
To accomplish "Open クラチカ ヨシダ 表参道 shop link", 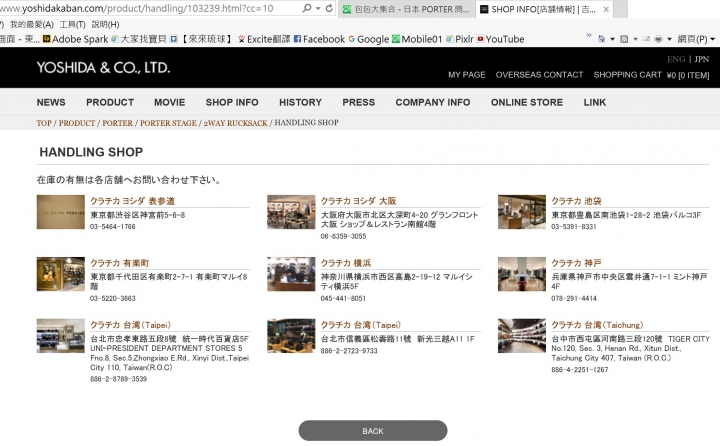I will click(132, 201).
